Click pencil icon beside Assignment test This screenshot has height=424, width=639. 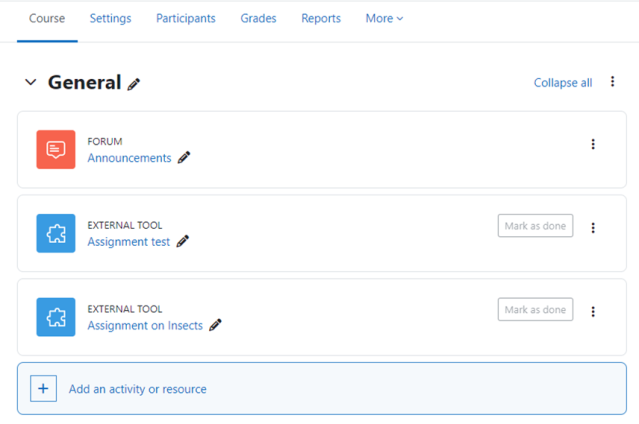pyautogui.click(x=183, y=241)
